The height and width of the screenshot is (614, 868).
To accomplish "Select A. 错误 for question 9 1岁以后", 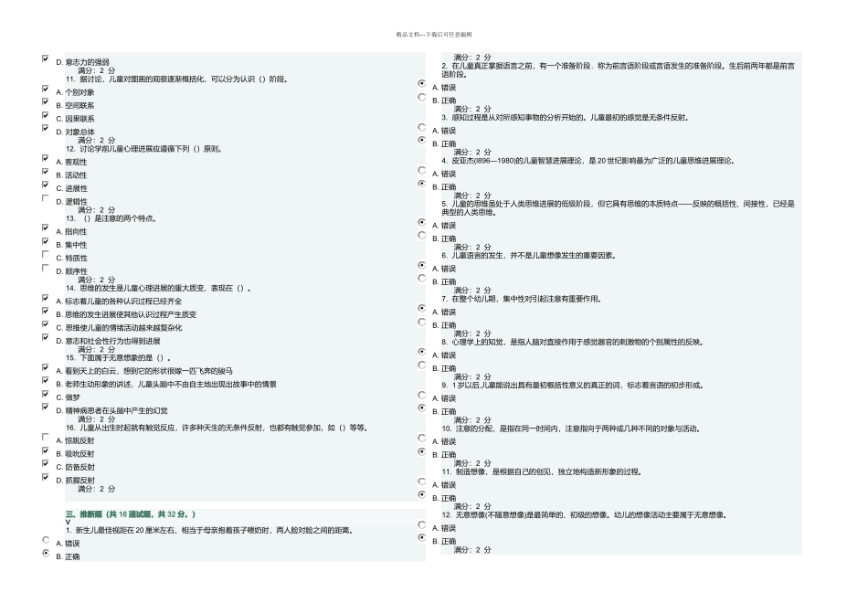I will [422, 396].
